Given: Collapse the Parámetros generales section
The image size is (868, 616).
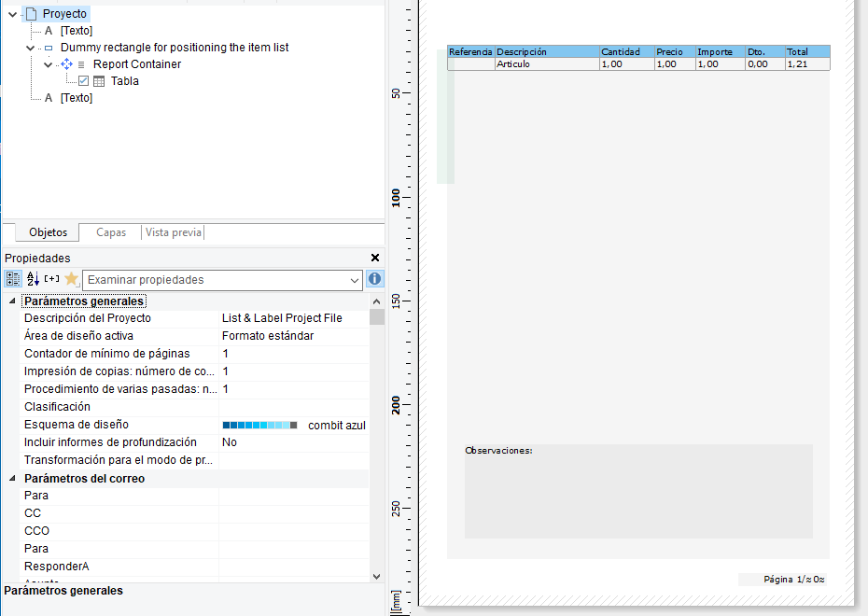Looking at the screenshot, I should click(12, 301).
